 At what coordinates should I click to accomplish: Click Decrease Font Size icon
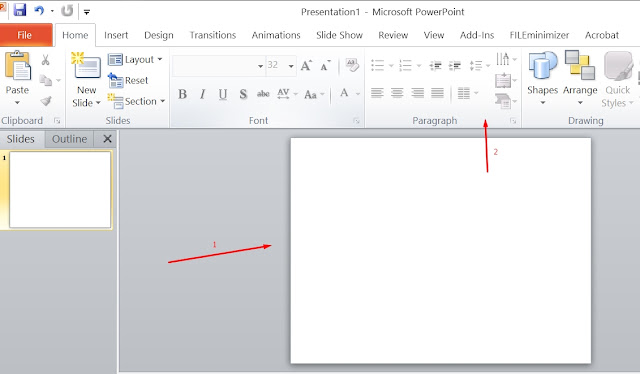coord(325,66)
